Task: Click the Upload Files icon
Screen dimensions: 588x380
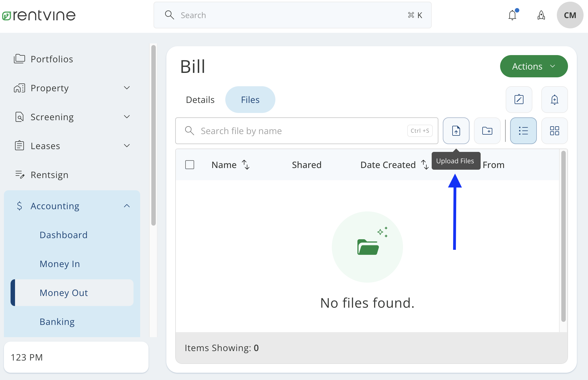Action: [456, 131]
